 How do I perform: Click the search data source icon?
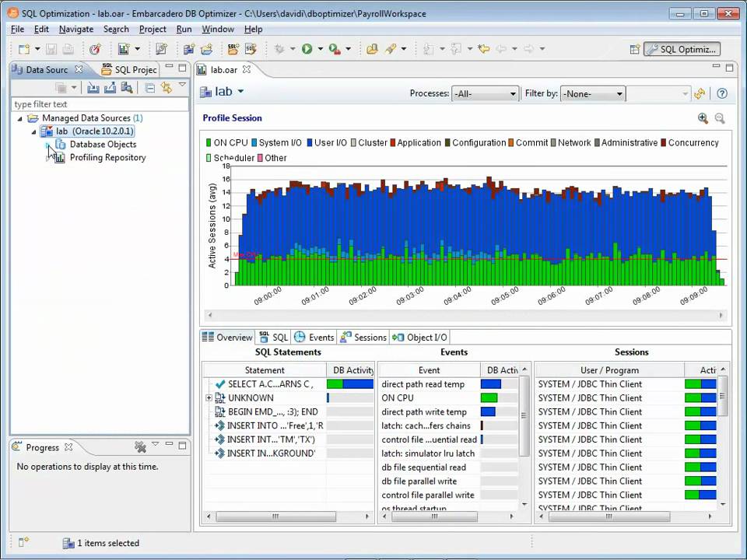[127, 88]
